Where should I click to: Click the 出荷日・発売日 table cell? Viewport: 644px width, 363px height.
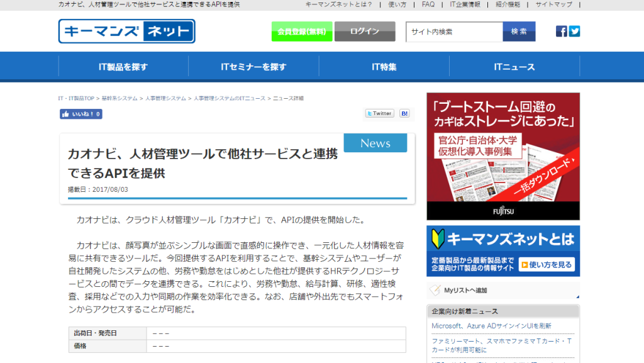pos(108,333)
